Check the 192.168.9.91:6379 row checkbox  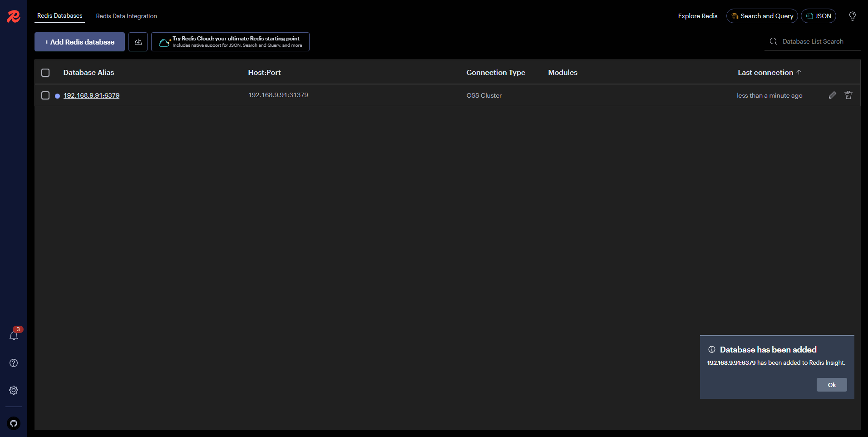tap(45, 95)
